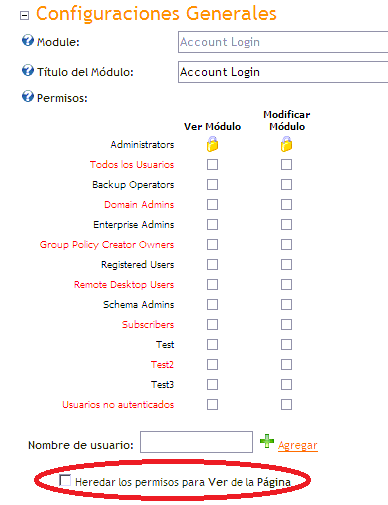Click the Nombre de usuario text field

(x=196, y=442)
